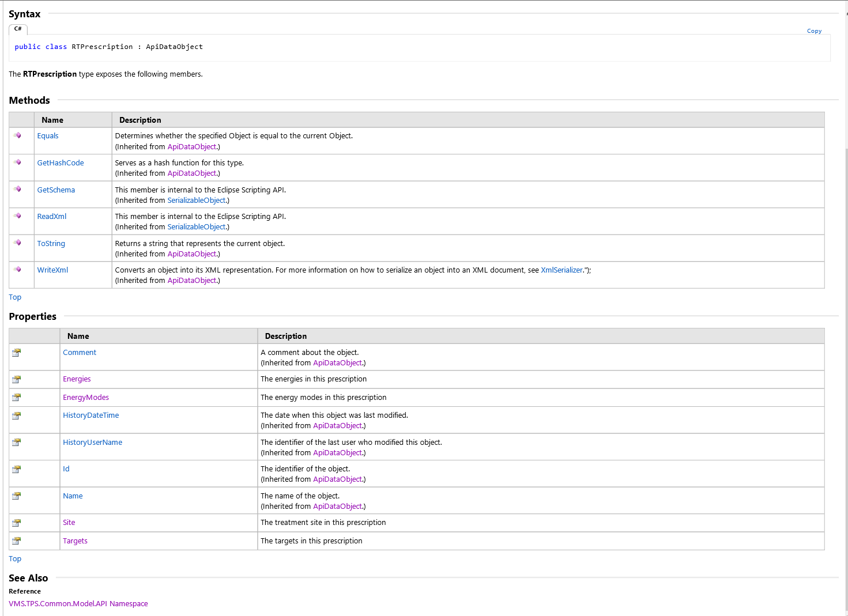Viewport: 848px width, 616px height.
Task: Click the method icon beside WriteXml
Action: click(x=17, y=270)
